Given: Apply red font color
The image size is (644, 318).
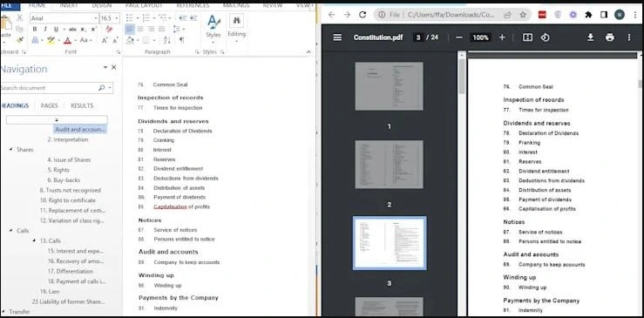Looking at the screenshot, I should point(67,40).
